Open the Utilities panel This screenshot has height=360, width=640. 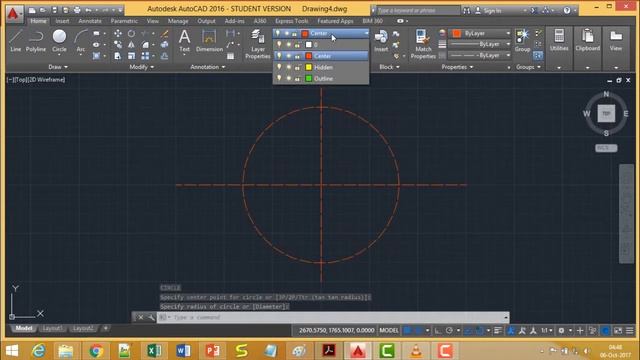coord(559,40)
